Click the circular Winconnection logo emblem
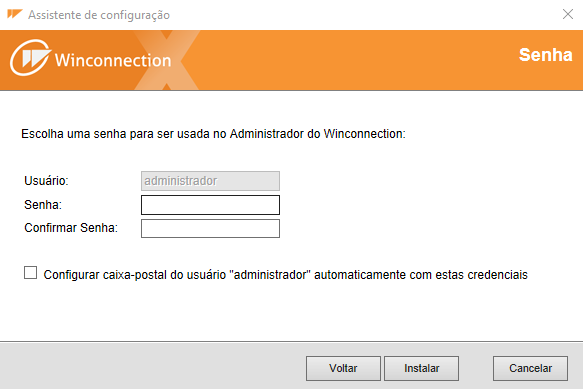The image size is (583, 389). (x=30, y=58)
